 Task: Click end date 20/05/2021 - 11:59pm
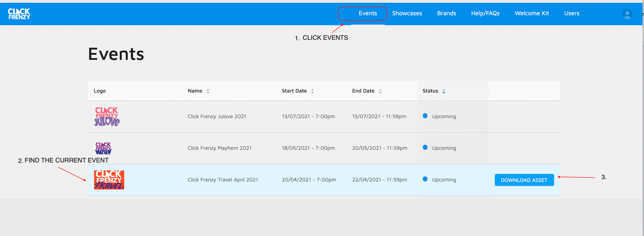tap(379, 148)
